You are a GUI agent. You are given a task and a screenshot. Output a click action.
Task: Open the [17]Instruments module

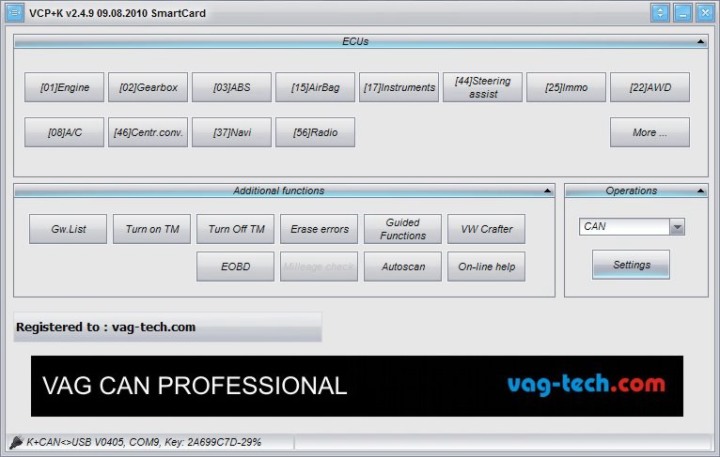(x=399, y=87)
